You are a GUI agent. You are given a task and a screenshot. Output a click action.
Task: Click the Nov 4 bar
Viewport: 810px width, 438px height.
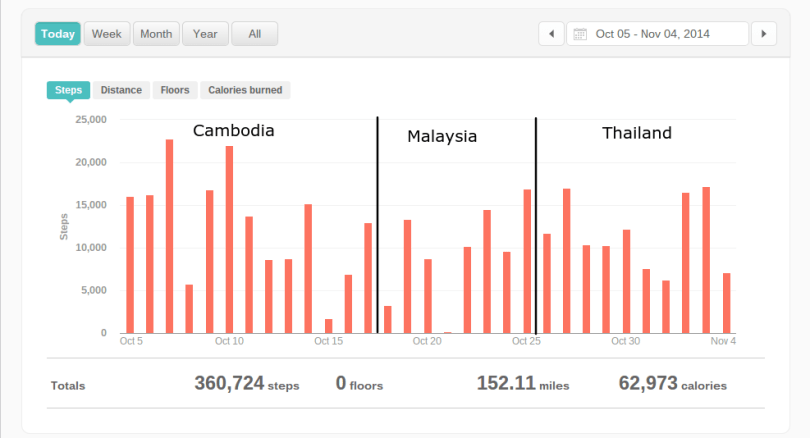pyautogui.click(x=727, y=302)
